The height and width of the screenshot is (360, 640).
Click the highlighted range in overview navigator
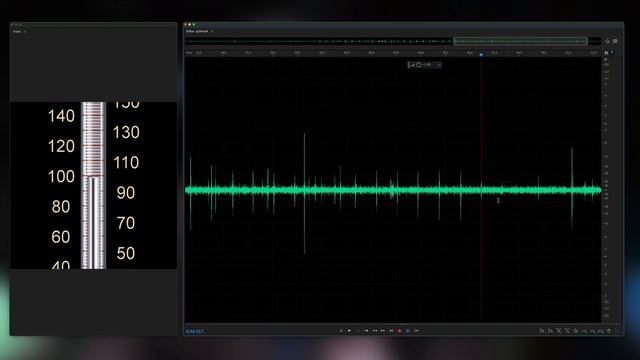pos(520,41)
